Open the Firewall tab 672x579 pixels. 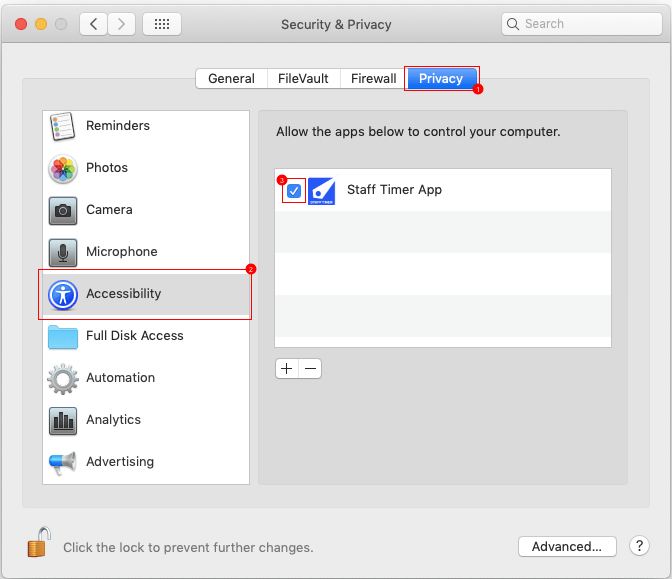(x=373, y=78)
